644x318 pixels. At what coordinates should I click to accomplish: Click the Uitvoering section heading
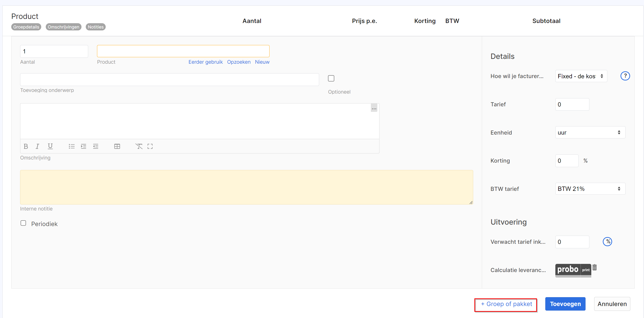508,222
